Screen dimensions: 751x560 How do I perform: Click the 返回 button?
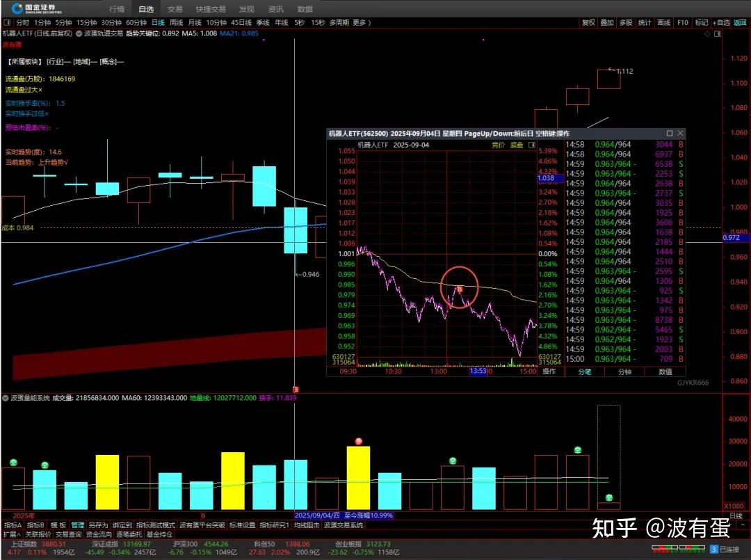740,22
